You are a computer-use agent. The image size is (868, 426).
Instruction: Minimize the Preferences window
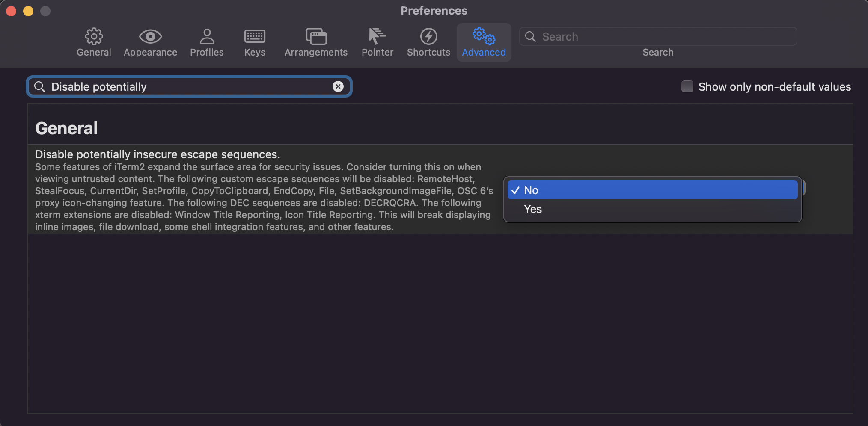pos(28,11)
